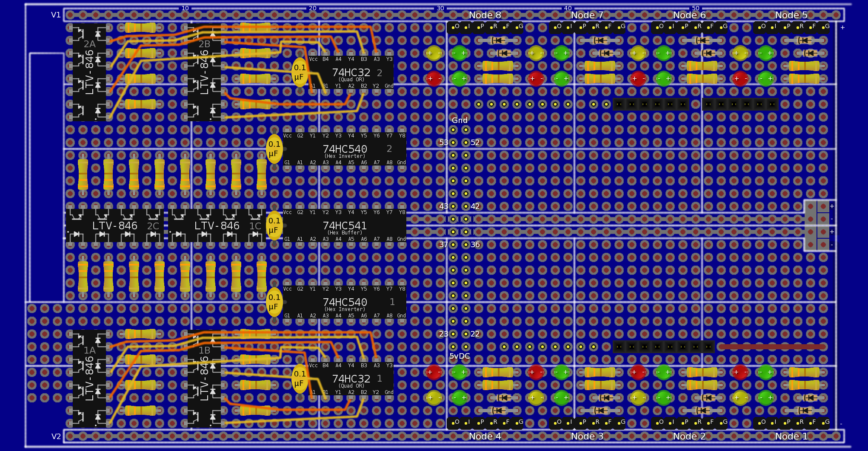Select the dark red jumper wire

(770, 347)
